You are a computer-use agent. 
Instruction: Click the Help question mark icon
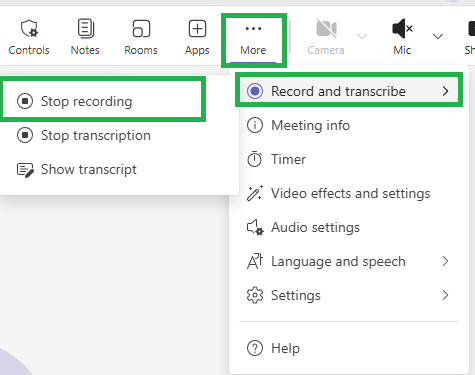pyautogui.click(x=255, y=348)
